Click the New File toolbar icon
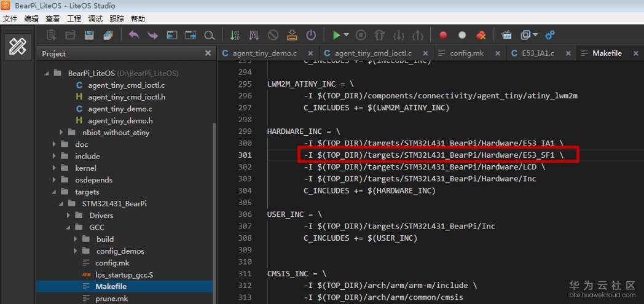This screenshot has width=644, height=304. (x=52, y=35)
